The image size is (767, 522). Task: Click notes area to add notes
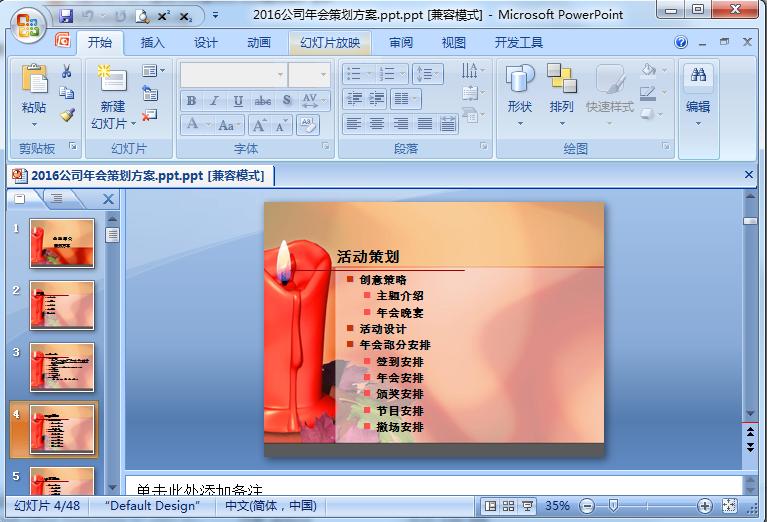coord(433,486)
